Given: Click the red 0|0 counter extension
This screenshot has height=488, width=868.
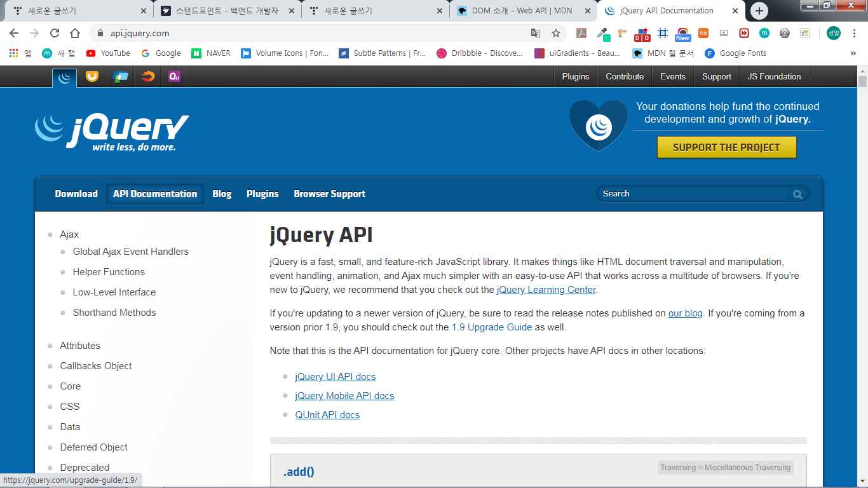Looking at the screenshot, I should (x=642, y=34).
